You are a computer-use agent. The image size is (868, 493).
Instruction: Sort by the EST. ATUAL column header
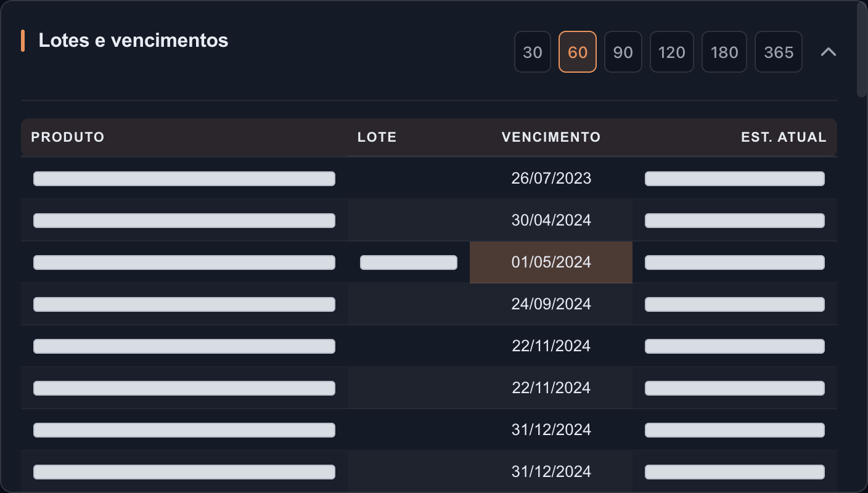735,137
